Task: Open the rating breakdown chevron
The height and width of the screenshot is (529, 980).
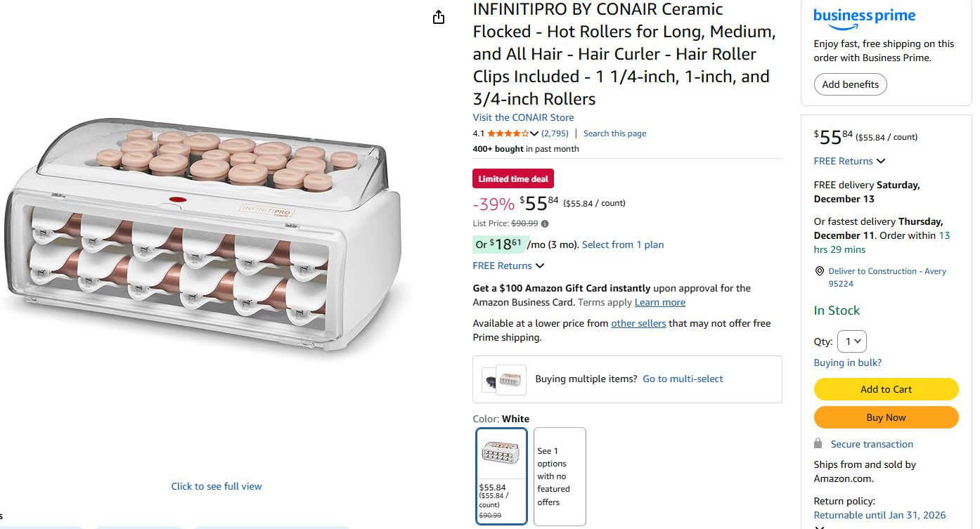Action: (x=534, y=133)
